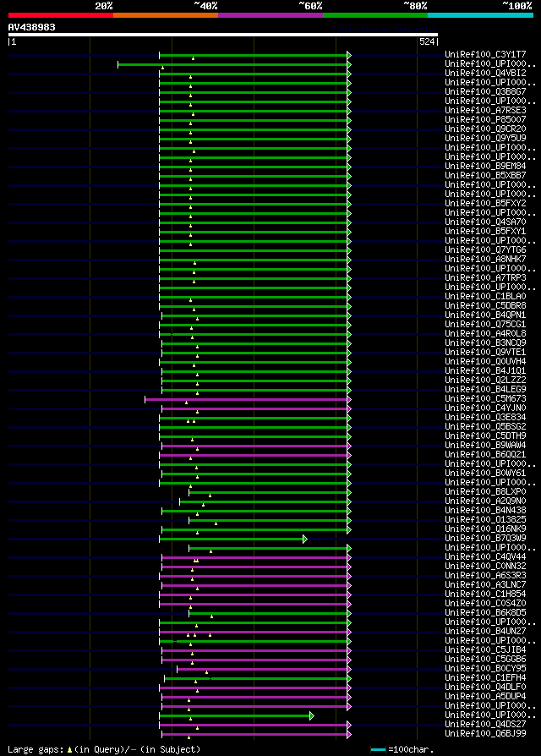541x756 pixels.
Task: Open hit UniRef100_Q3B8G7
Action: pyautogui.click(x=485, y=91)
